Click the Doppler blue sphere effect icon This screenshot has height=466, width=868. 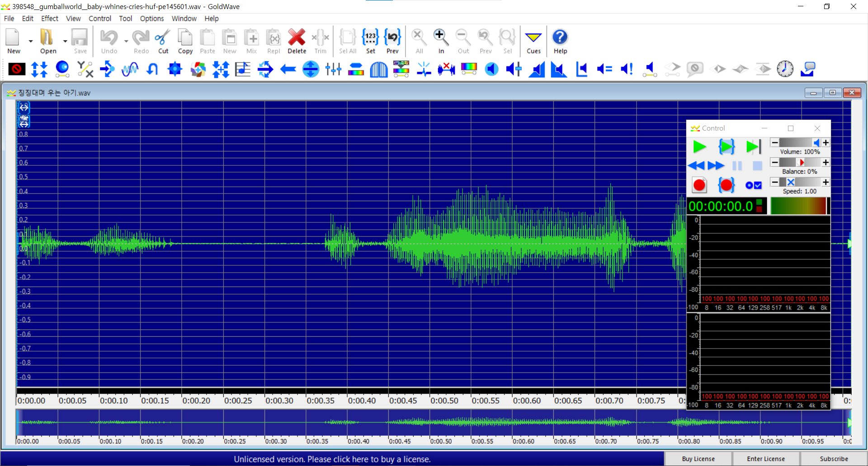coord(62,69)
